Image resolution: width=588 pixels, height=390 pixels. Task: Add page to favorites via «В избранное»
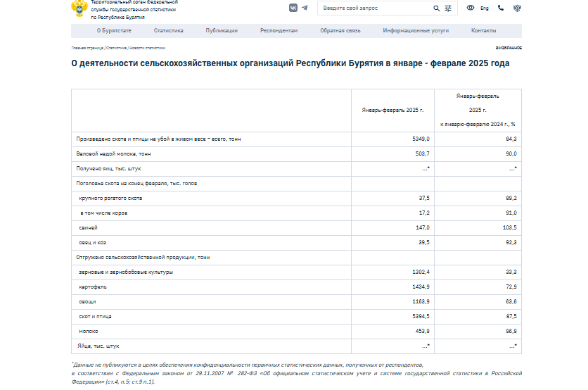tap(509, 48)
